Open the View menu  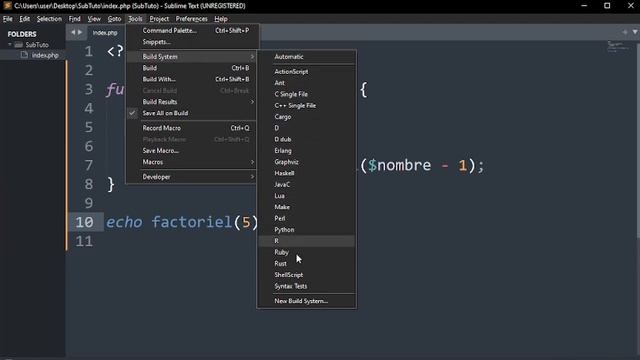[x=94, y=19]
